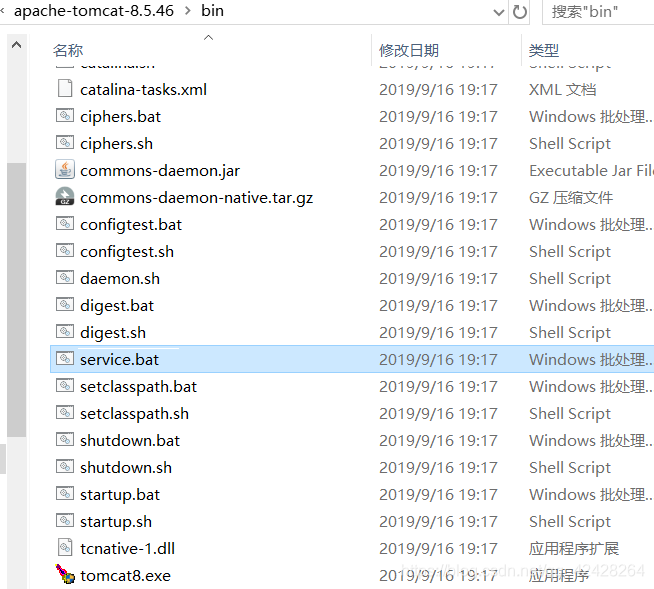The width and height of the screenshot is (654, 589).
Task: Click the catalina-tasks.xml file icon
Action: click(65, 89)
